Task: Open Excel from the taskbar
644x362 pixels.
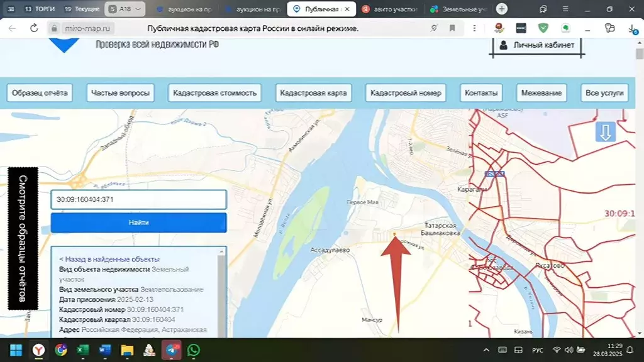Action: coord(83,350)
